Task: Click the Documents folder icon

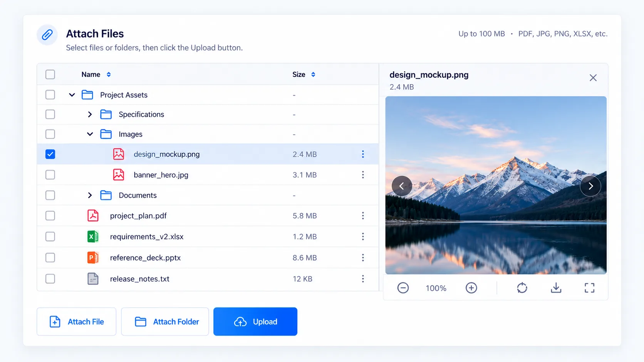Action: pyautogui.click(x=106, y=195)
